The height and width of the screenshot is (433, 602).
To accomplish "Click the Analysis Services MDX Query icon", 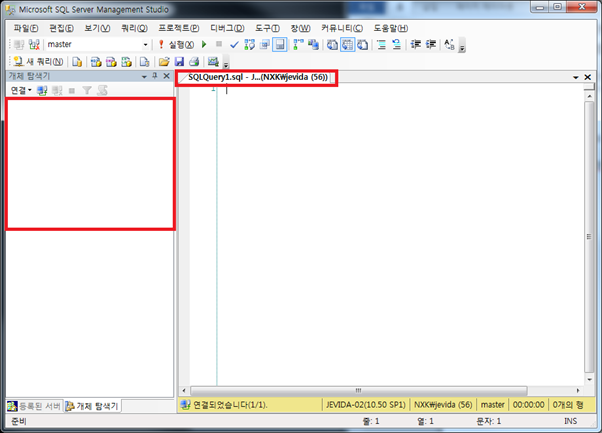I will [x=96, y=61].
